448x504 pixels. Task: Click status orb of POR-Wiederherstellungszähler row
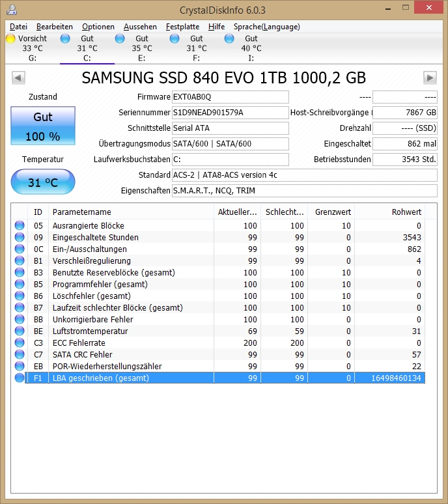[20, 366]
